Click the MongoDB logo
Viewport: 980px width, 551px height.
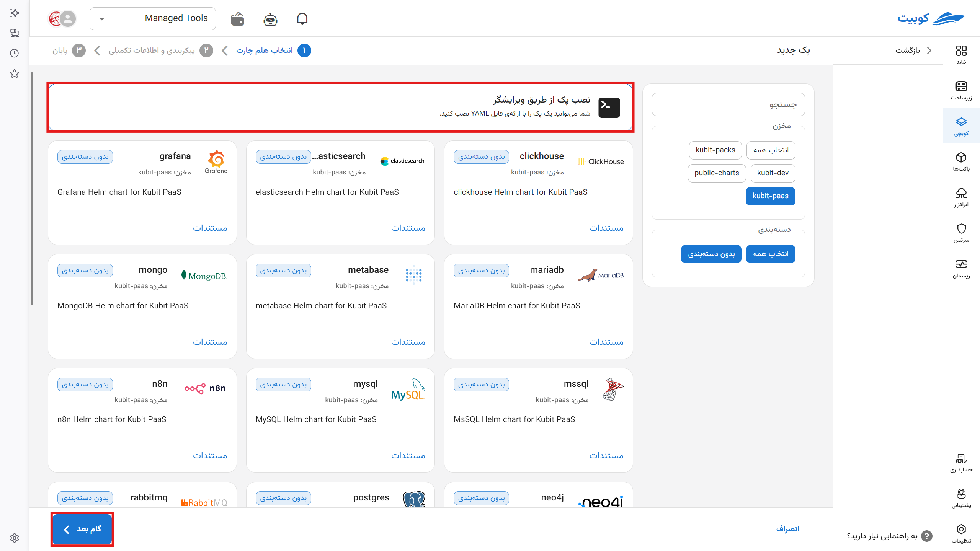(x=204, y=275)
